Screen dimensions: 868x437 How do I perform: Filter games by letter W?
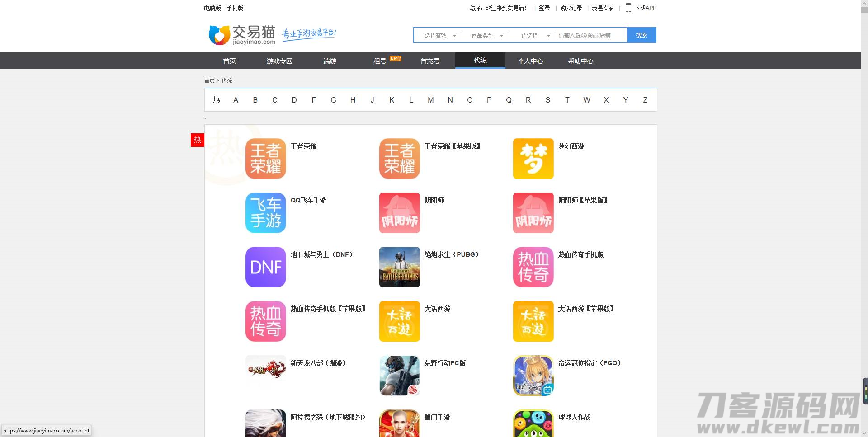tap(587, 100)
